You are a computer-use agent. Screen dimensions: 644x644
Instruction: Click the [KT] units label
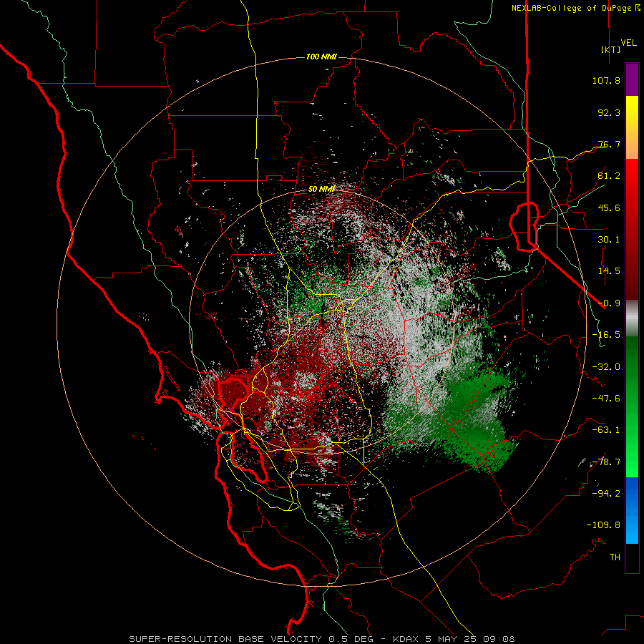point(610,49)
